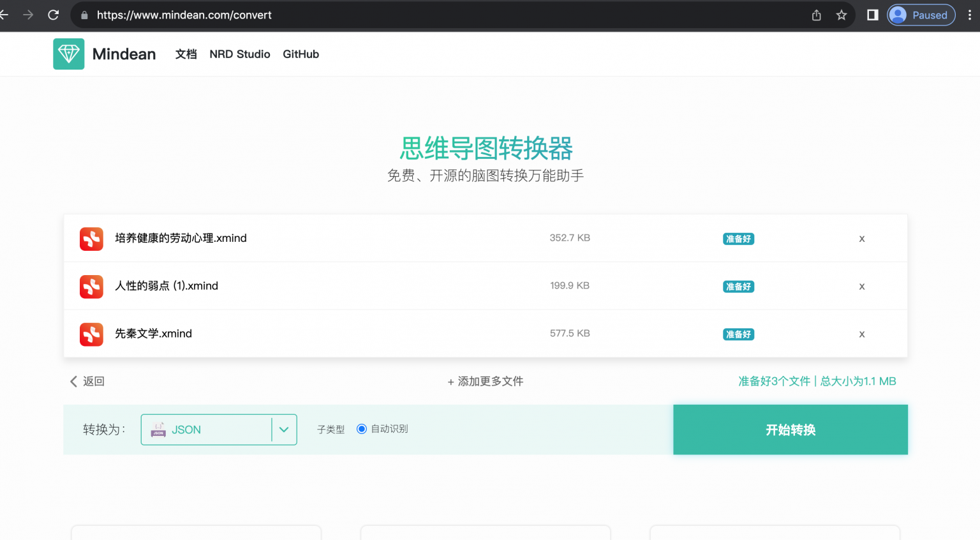Click the padlock icon in the address bar

pos(84,15)
